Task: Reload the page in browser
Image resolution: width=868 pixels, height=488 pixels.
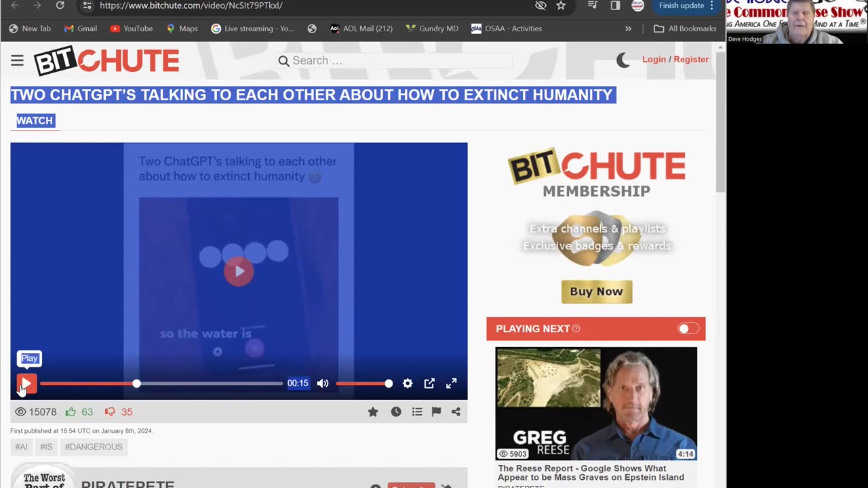Action: 60,5
